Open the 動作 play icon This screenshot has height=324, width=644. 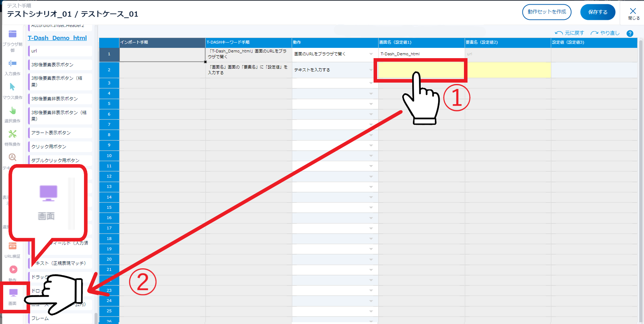pyautogui.click(x=13, y=270)
